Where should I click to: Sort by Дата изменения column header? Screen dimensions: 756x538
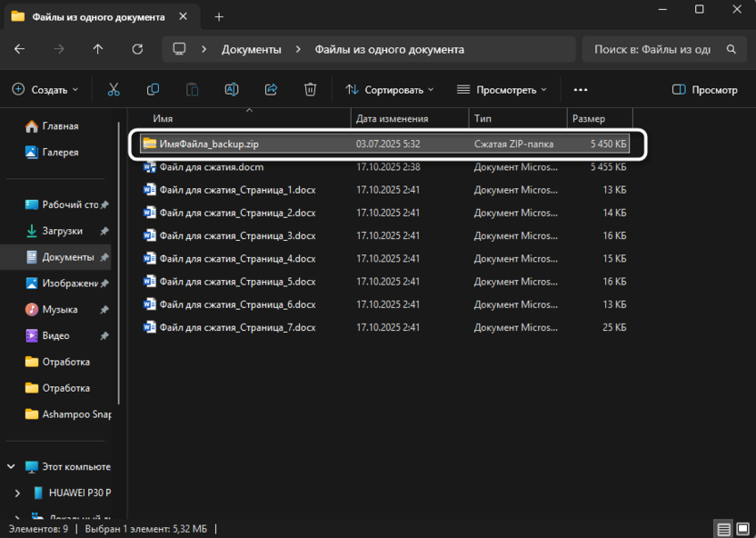coord(392,119)
